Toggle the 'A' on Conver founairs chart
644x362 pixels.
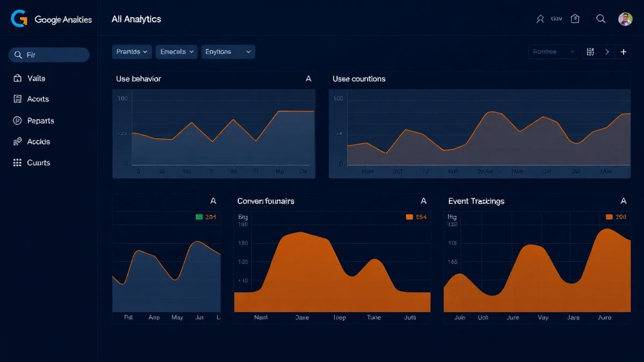pos(423,201)
